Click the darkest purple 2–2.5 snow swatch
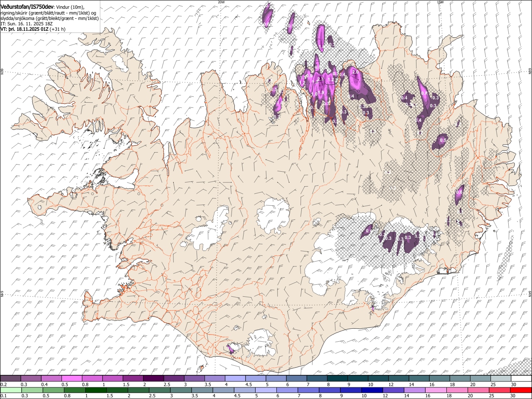This screenshot has width=532, height=399. pyautogui.click(x=153, y=378)
